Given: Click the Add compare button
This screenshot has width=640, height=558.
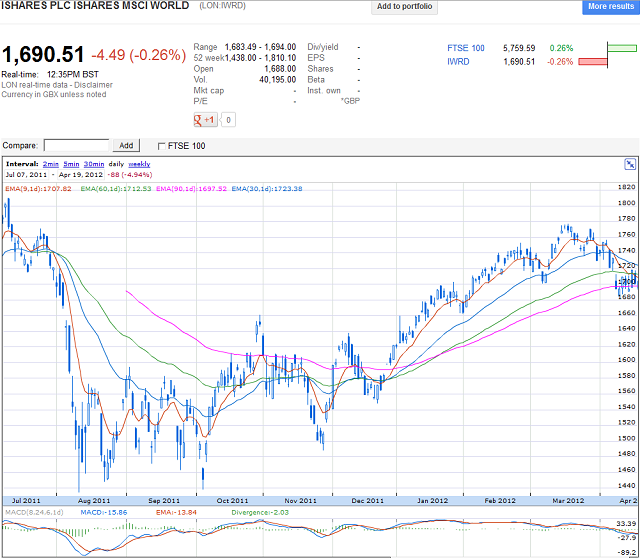Looking at the screenshot, I should (x=126, y=145).
